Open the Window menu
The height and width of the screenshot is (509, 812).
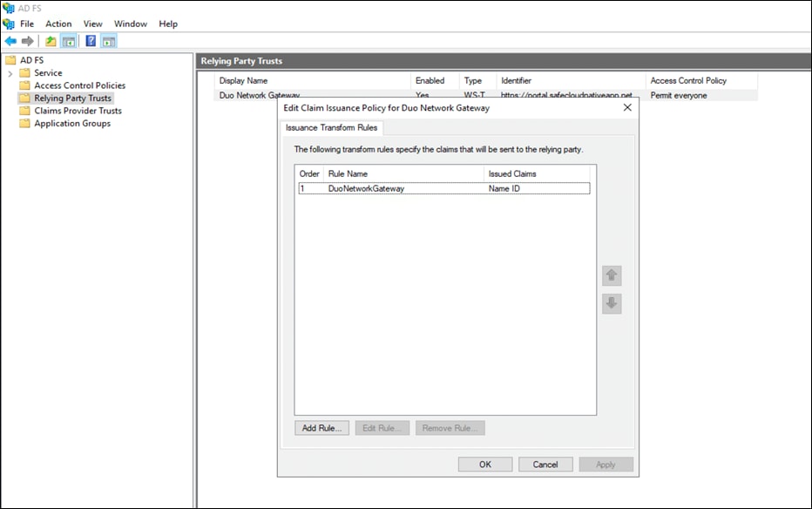pos(131,24)
